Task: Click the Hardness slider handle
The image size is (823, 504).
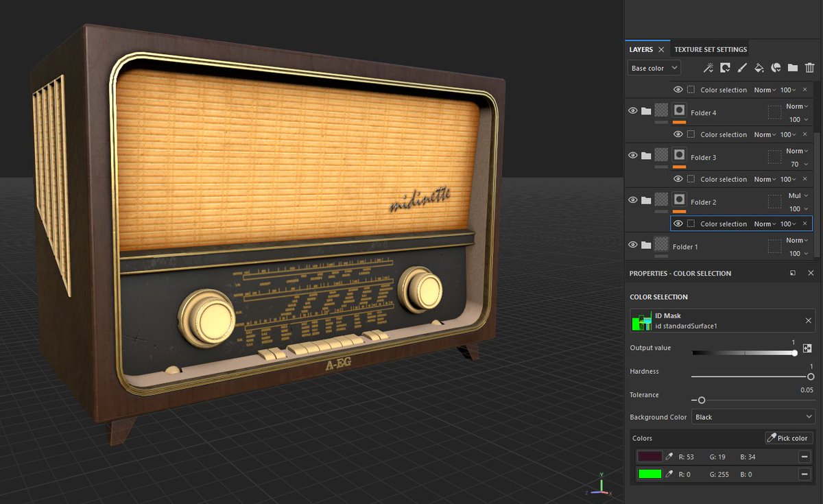Action: 811,376
